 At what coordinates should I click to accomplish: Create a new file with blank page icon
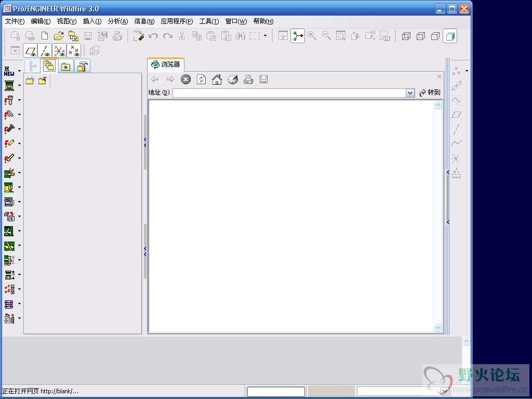(x=45, y=36)
